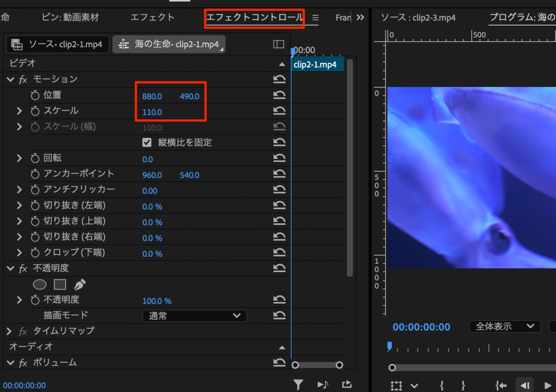The image size is (556, 392).
Task: Toggle the timeline view panel icon
Action: click(x=279, y=44)
